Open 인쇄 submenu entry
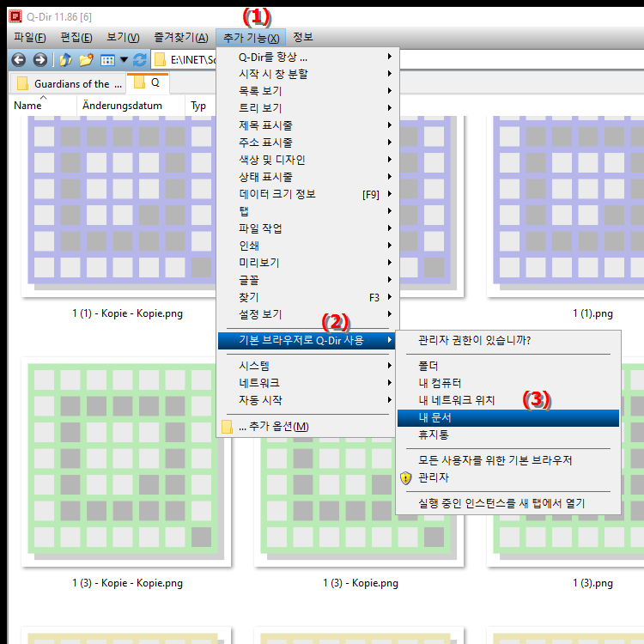The height and width of the screenshot is (644, 644). [x=307, y=246]
